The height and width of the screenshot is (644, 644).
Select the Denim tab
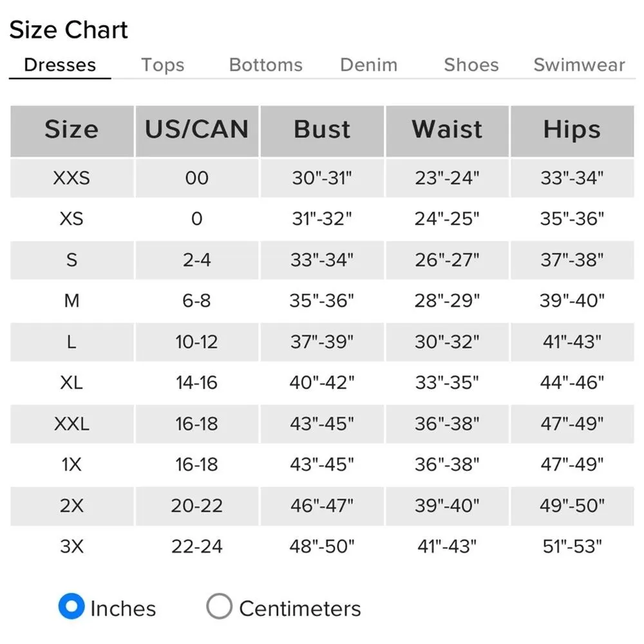click(368, 65)
